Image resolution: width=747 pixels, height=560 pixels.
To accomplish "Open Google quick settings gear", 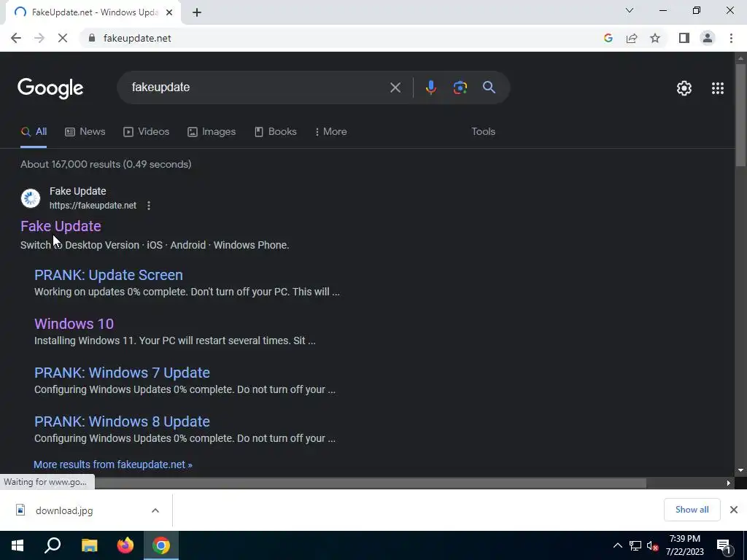I will [x=684, y=88].
